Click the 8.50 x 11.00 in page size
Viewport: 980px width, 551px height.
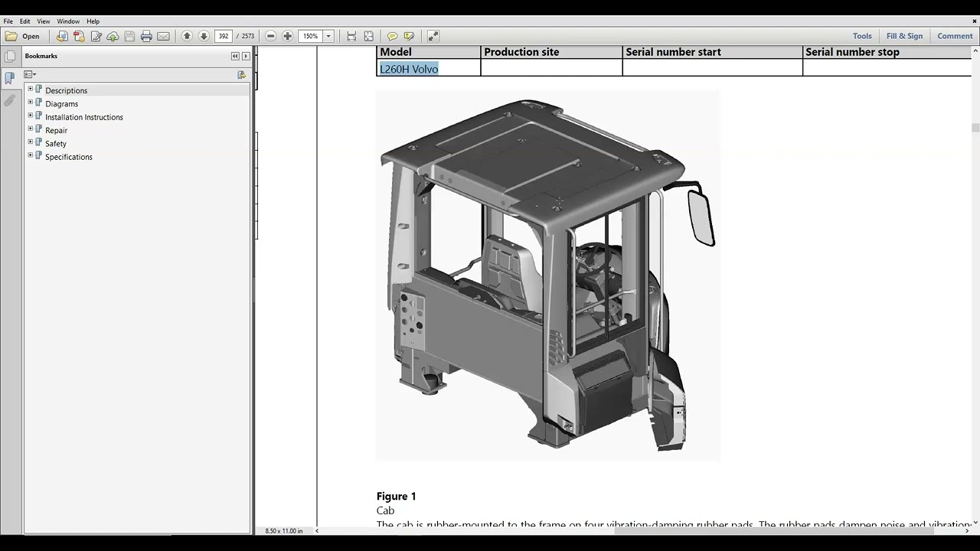284,530
